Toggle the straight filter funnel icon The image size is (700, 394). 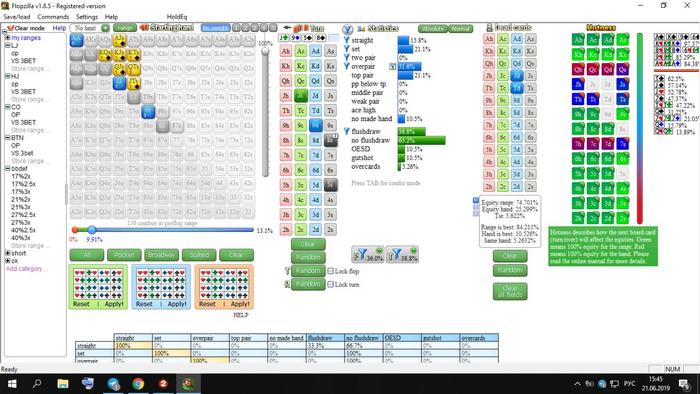(x=346, y=40)
